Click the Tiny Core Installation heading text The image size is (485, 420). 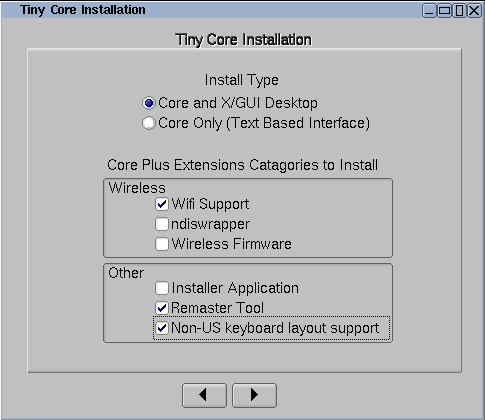click(243, 40)
